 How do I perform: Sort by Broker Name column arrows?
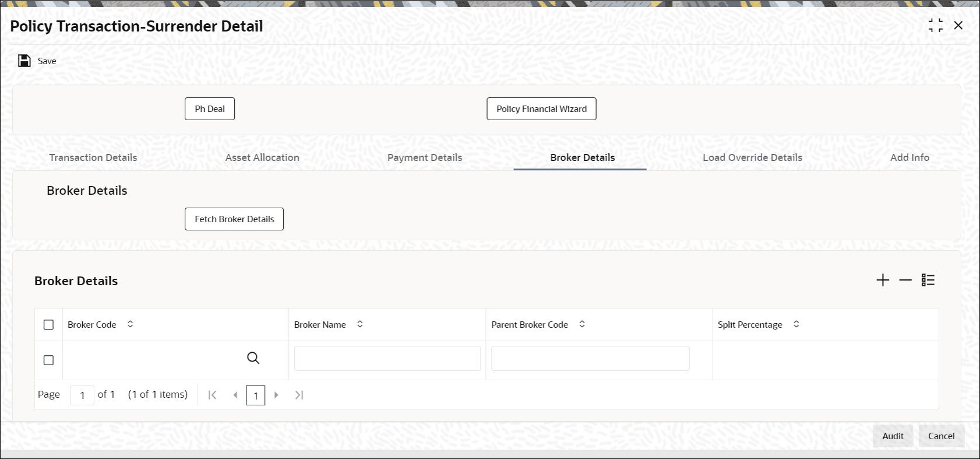pos(360,324)
